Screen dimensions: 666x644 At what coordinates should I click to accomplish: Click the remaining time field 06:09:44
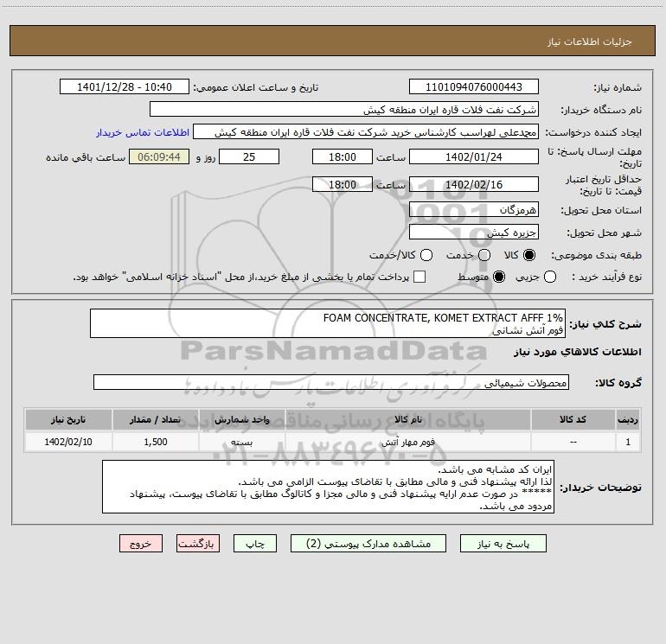click(159, 156)
